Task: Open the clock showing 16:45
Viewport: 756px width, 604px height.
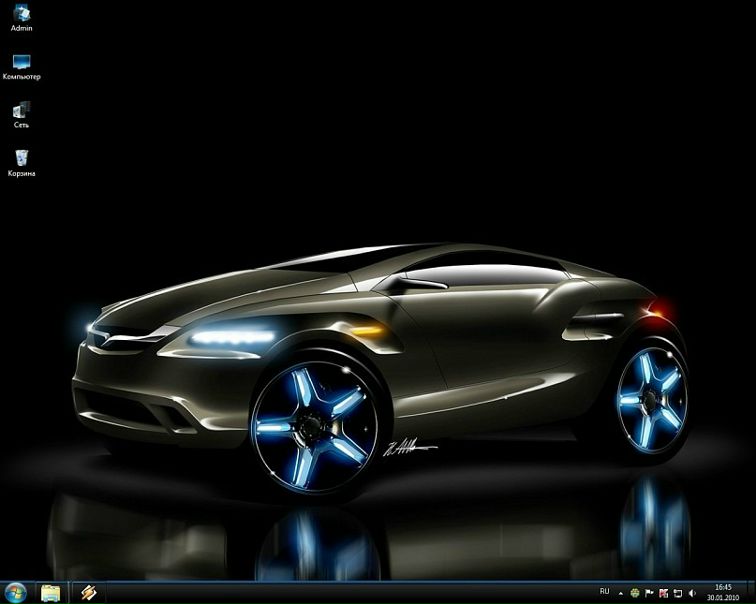Action: [723, 587]
